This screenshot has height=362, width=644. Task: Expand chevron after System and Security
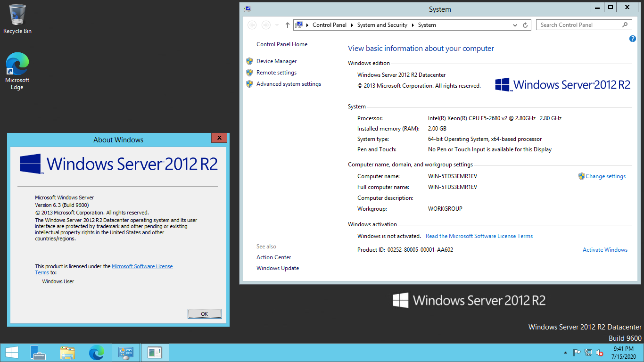413,25
